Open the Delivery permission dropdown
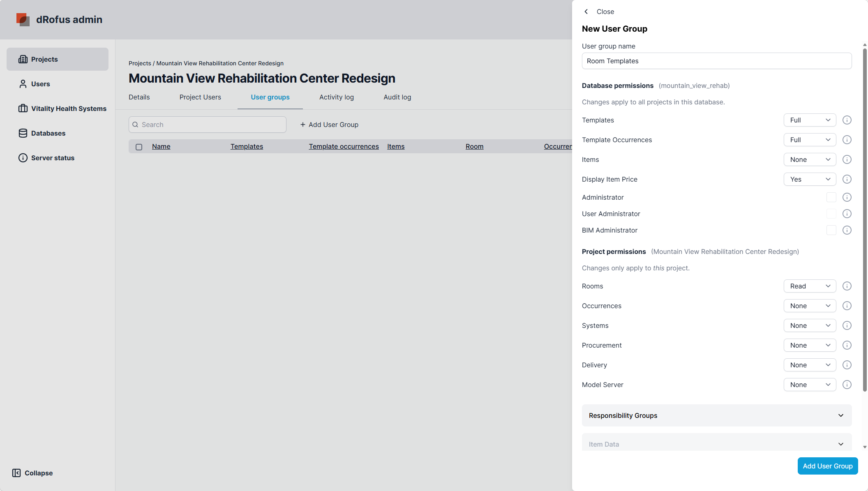 coord(810,365)
